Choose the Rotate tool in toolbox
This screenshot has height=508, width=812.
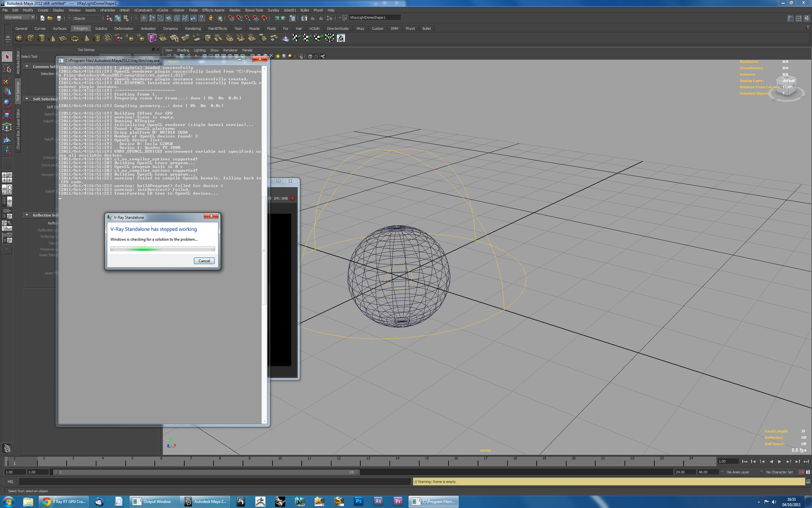(7, 103)
